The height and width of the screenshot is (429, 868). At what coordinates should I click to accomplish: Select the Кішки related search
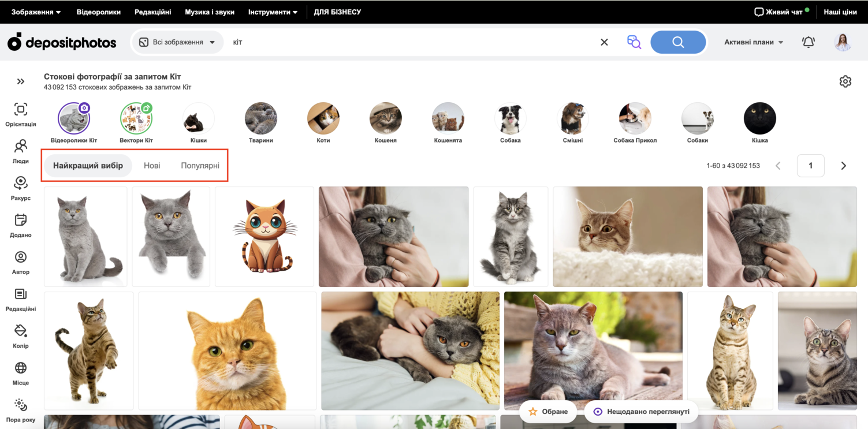tap(199, 122)
